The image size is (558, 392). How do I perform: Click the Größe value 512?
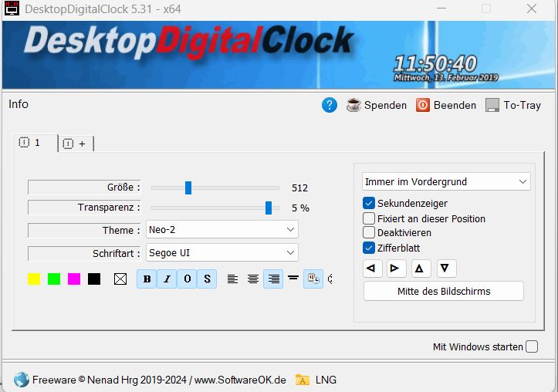click(x=299, y=188)
